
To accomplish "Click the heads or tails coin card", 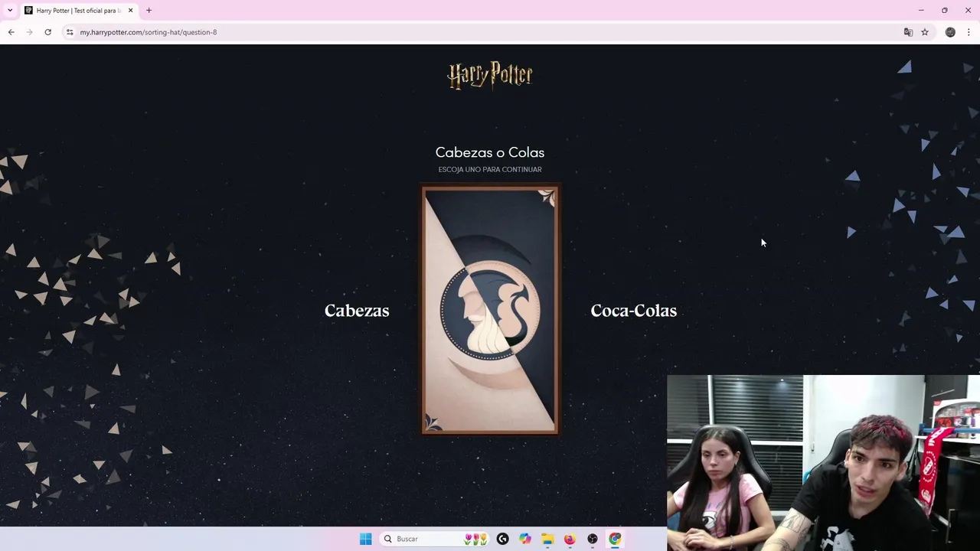I will (x=490, y=310).
